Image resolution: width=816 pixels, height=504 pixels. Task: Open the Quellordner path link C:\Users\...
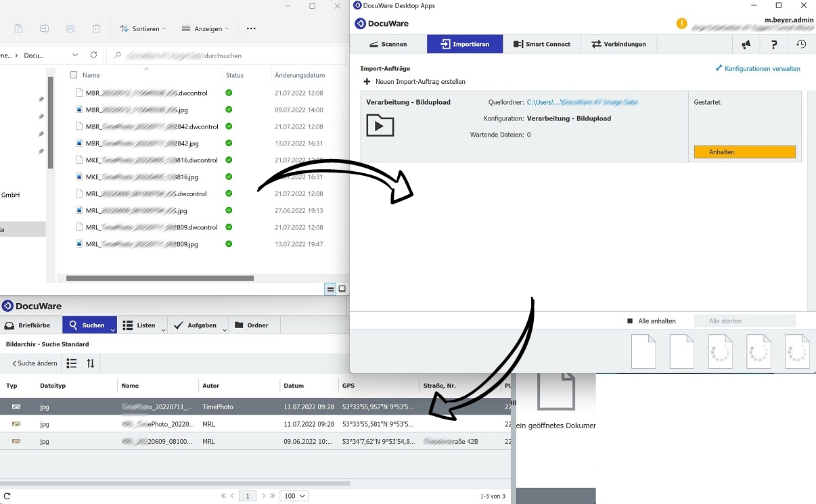click(x=583, y=102)
